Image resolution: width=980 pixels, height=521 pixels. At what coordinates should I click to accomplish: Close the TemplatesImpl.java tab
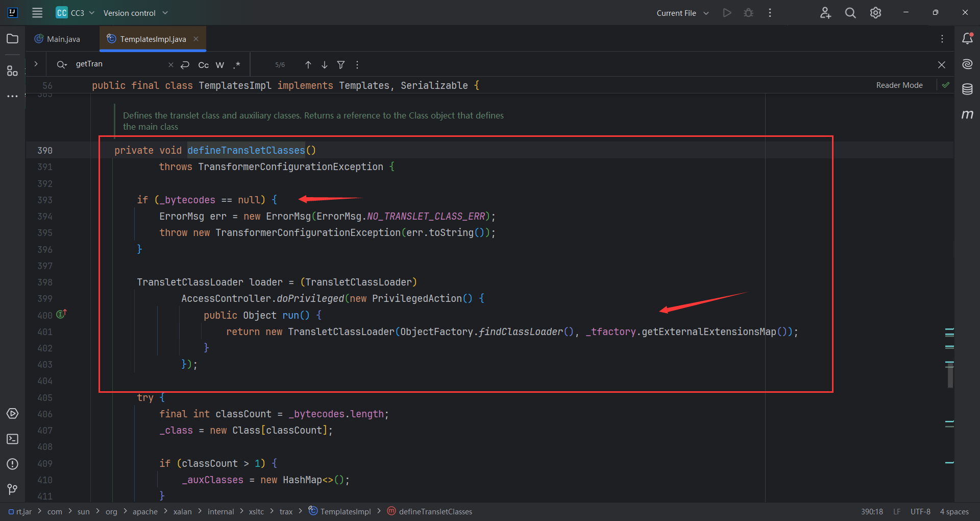click(196, 39)
